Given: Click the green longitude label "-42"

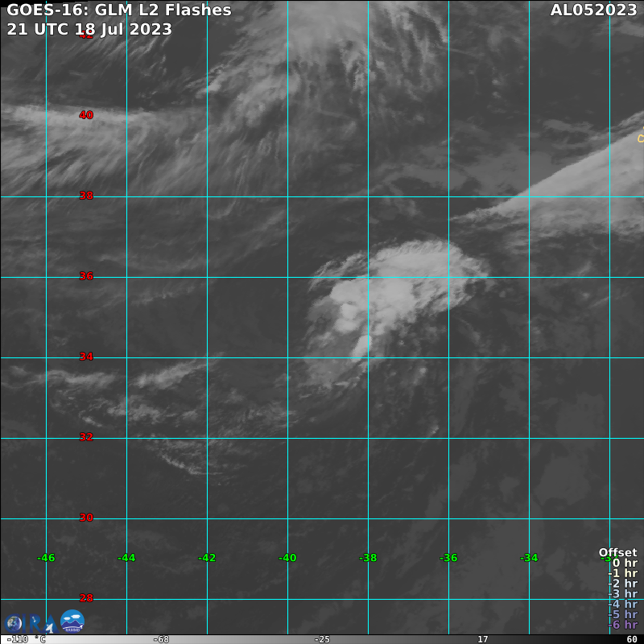Looking at the screenshot, I should click(x=207, y=558).
